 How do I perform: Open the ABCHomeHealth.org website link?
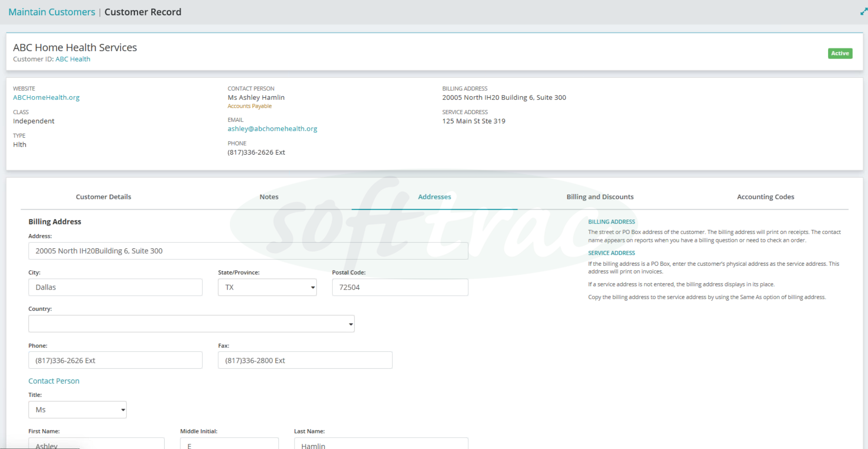(x=46, y=98)
